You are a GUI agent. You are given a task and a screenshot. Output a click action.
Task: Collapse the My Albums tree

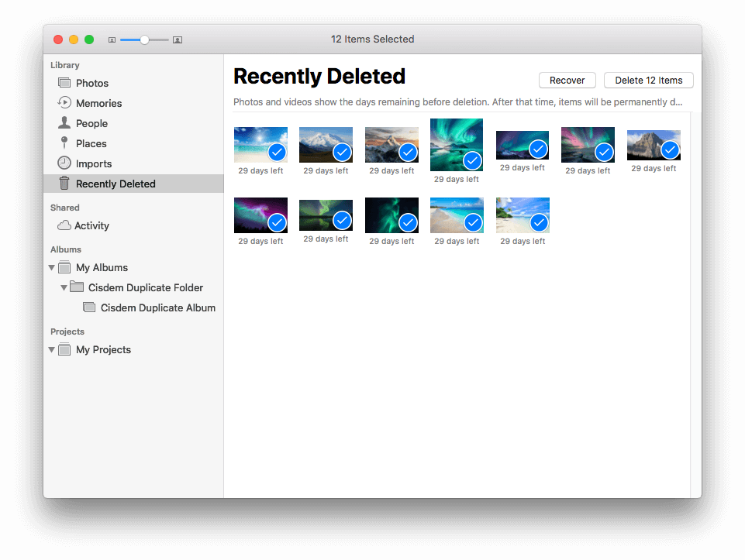(x=51, y=267)
